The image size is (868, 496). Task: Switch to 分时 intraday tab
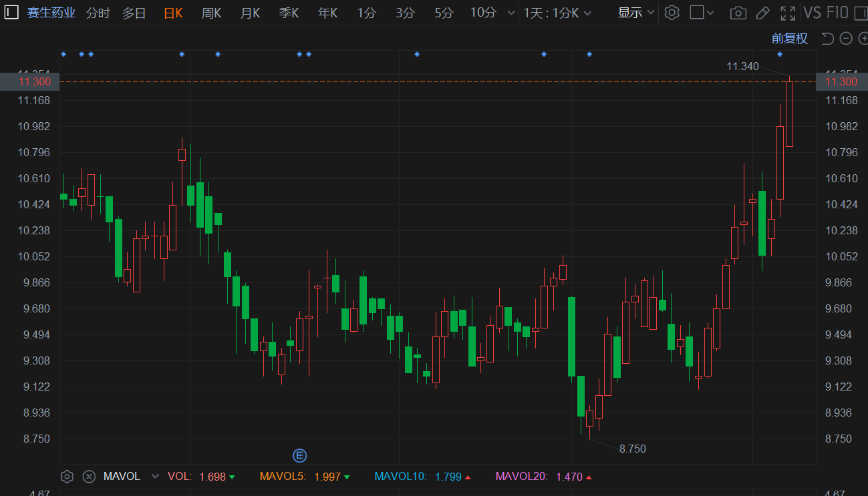(98, 13)
